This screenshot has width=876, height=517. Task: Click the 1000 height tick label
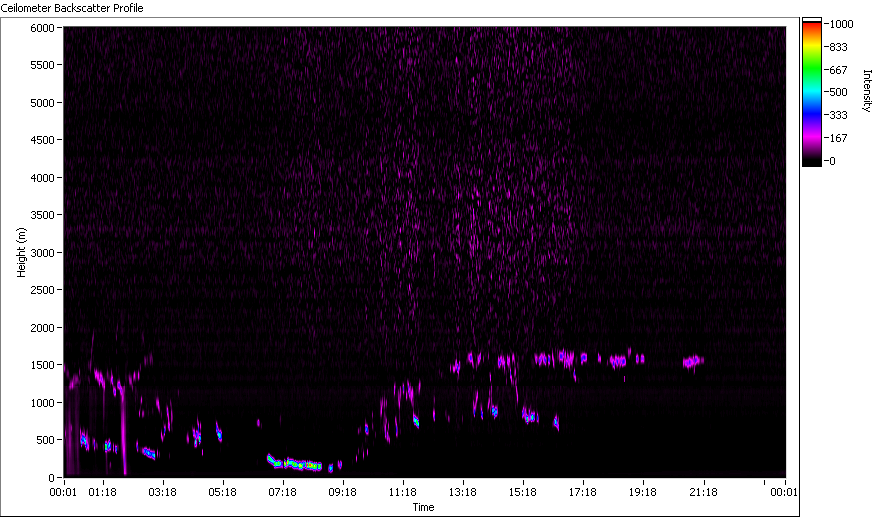point(42,402)
